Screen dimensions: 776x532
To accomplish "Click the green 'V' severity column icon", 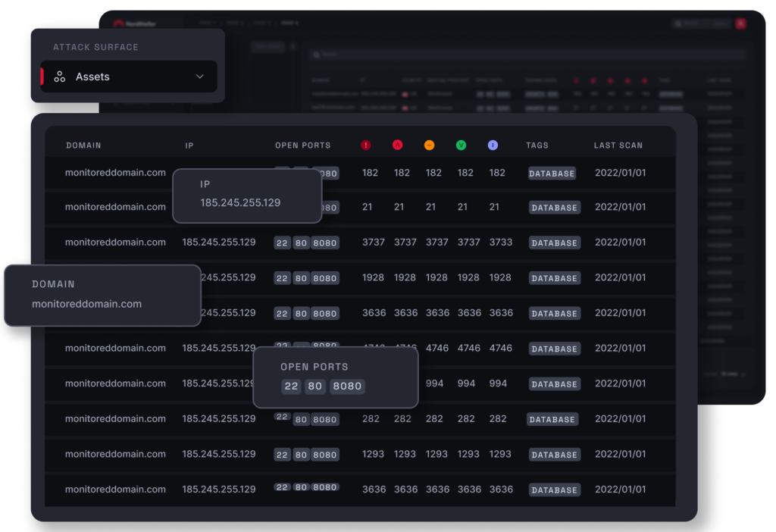I will click(461, 145).
